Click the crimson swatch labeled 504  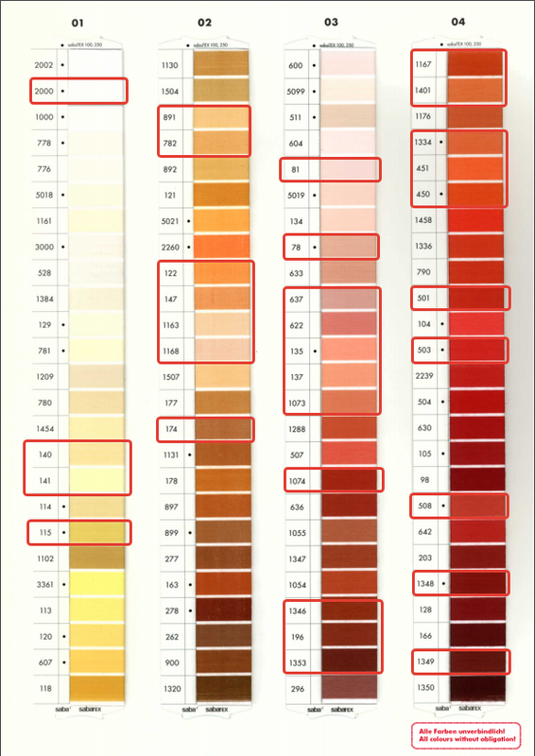pyautogui.click(x=476, y=402)
